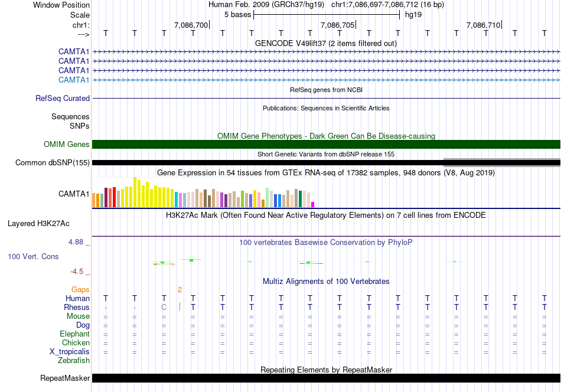Click the PhyloP Basewise Conservation title
561x392 pixels.
[x=326, y=242]
